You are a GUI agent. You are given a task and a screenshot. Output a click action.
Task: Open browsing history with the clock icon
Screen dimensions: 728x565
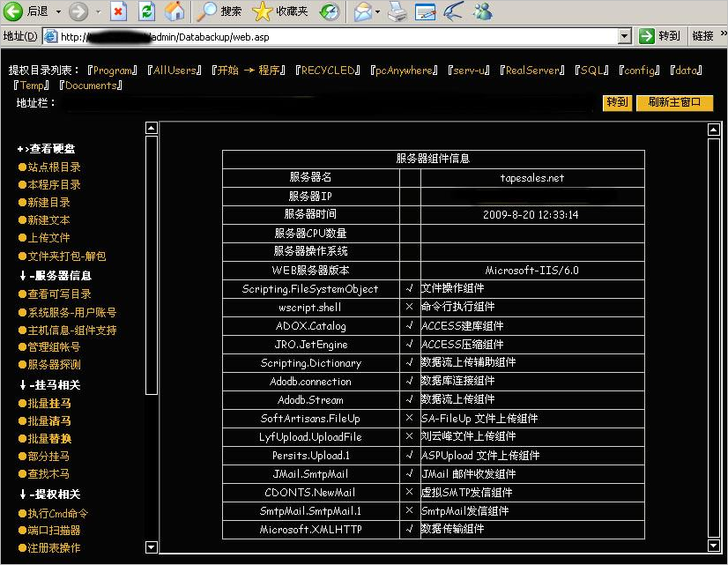click(331, 11)
